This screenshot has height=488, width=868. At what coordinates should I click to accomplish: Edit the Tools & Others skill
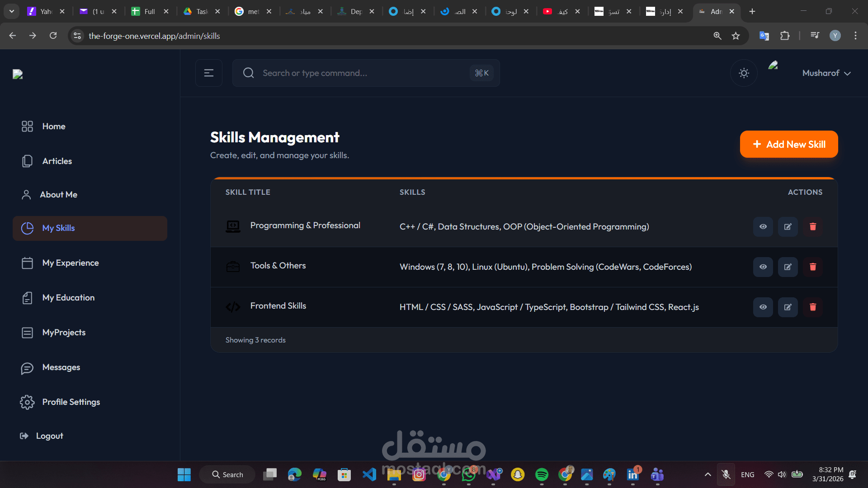788,267
